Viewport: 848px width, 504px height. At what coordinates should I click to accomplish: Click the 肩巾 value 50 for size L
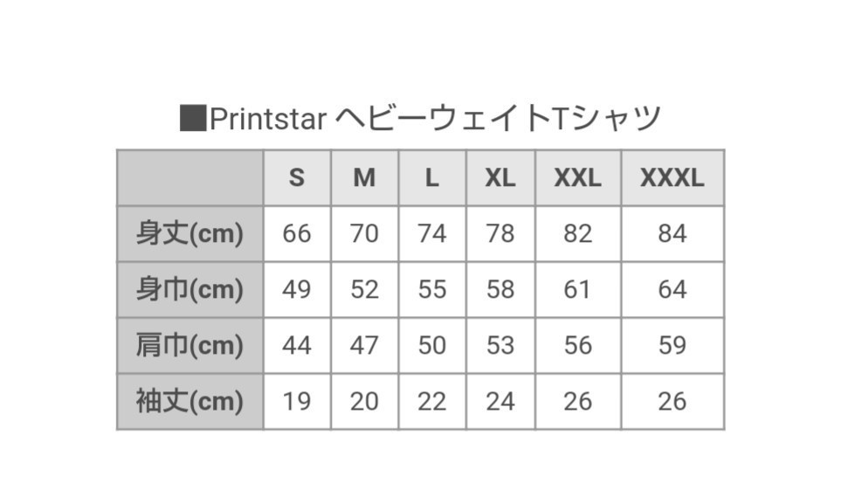(x=432, y=346)
